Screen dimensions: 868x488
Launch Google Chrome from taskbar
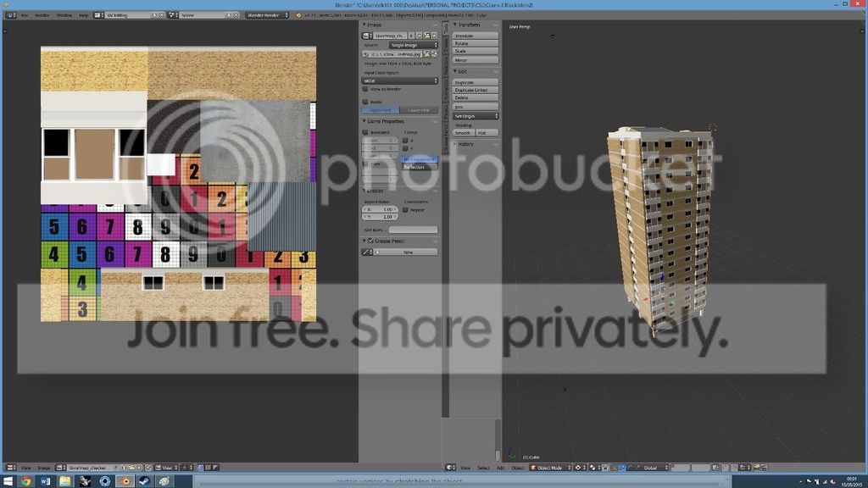click(x=26, y=481)
